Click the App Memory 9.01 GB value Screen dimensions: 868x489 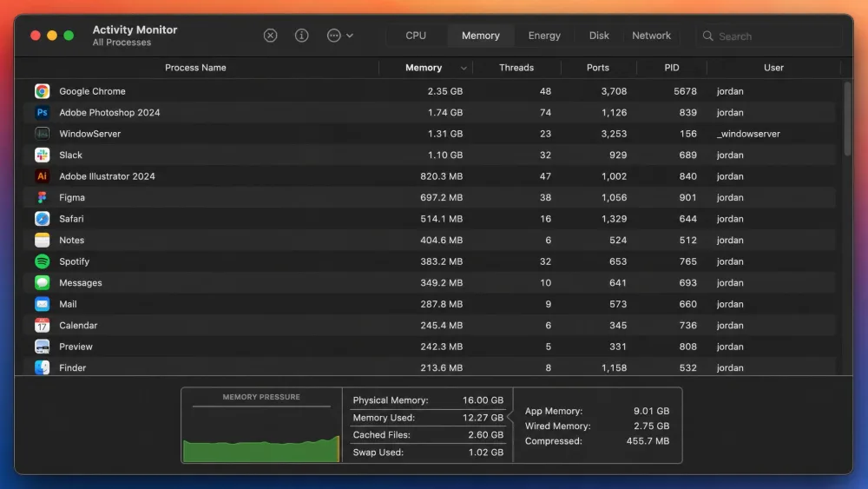point(651,411)
